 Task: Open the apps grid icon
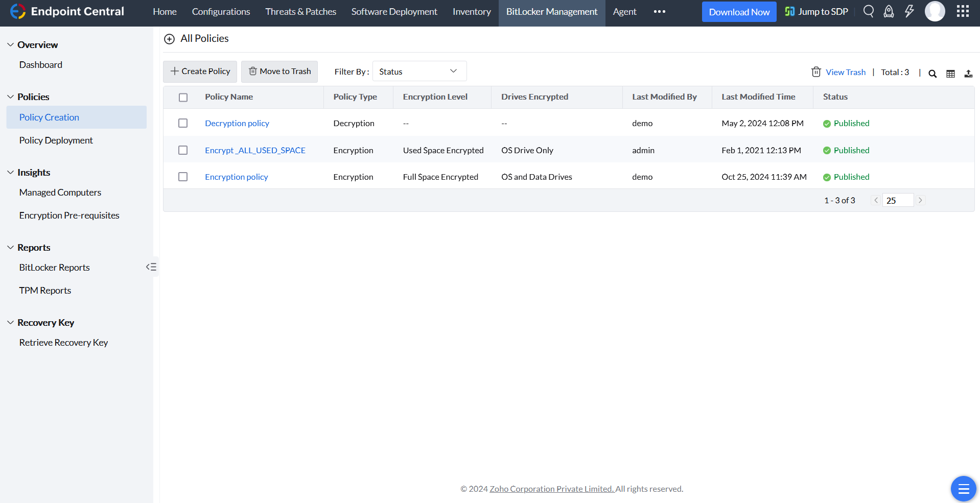[963, 11]
